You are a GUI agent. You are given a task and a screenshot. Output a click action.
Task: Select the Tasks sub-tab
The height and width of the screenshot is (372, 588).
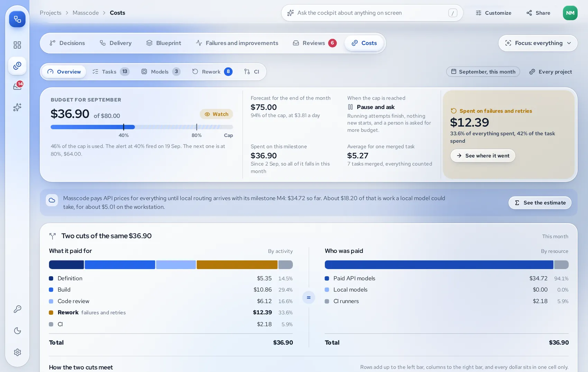(111, 72)
